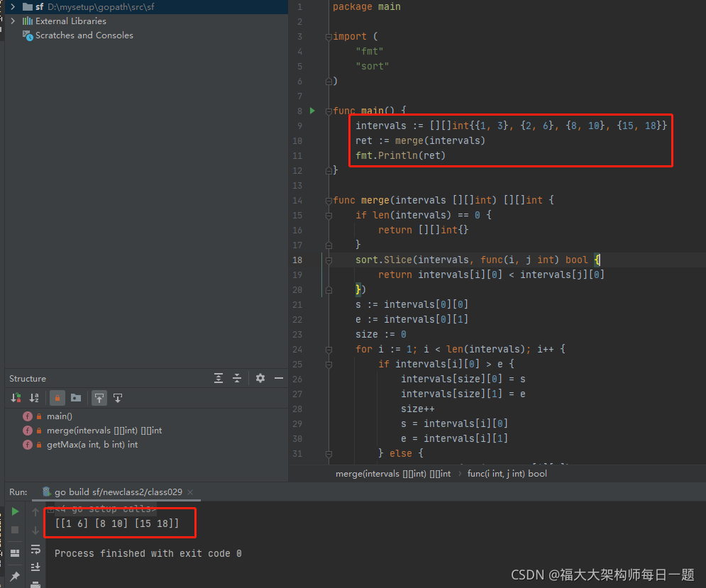This screenshot has height=588, width=706.
Task: Expand all nodes in Structure panel
Action: [x=219, y=378]
